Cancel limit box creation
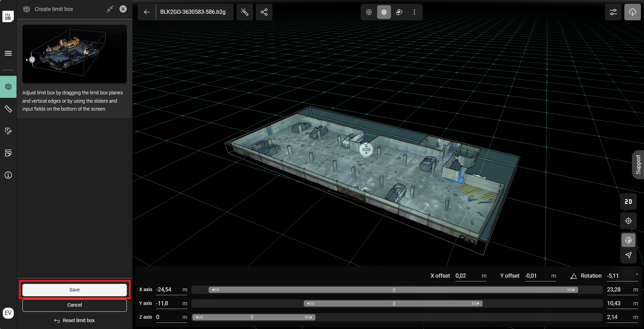The width and height of the screenshot is (644, 329). 74,305
